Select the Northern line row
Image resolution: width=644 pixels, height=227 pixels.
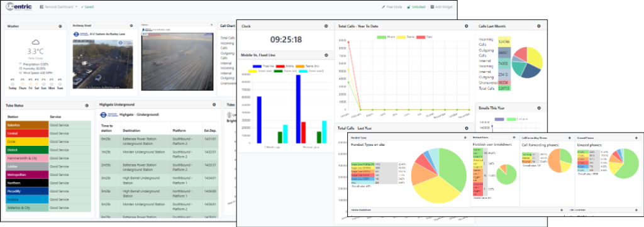[x=48, y=183]
